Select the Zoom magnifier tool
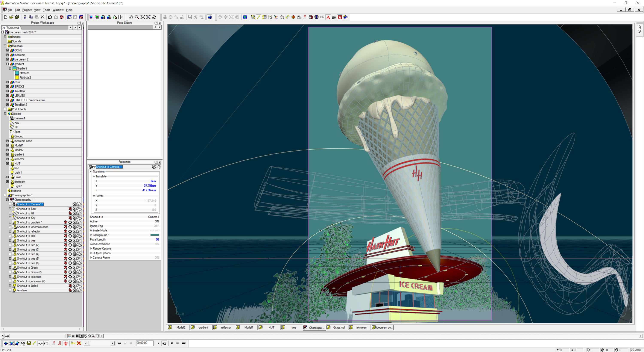 (137, 17)
